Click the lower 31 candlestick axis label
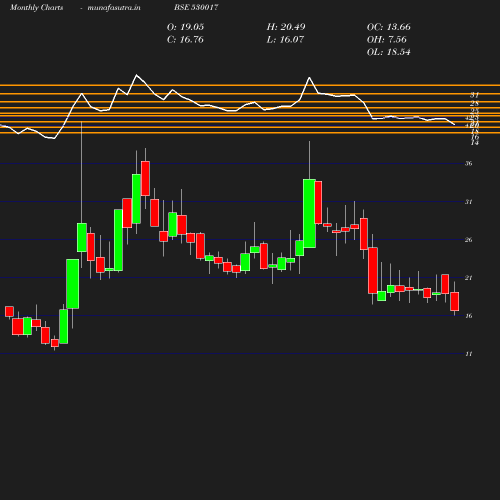This screenshot has width=500, height=500. pos(469,202)
